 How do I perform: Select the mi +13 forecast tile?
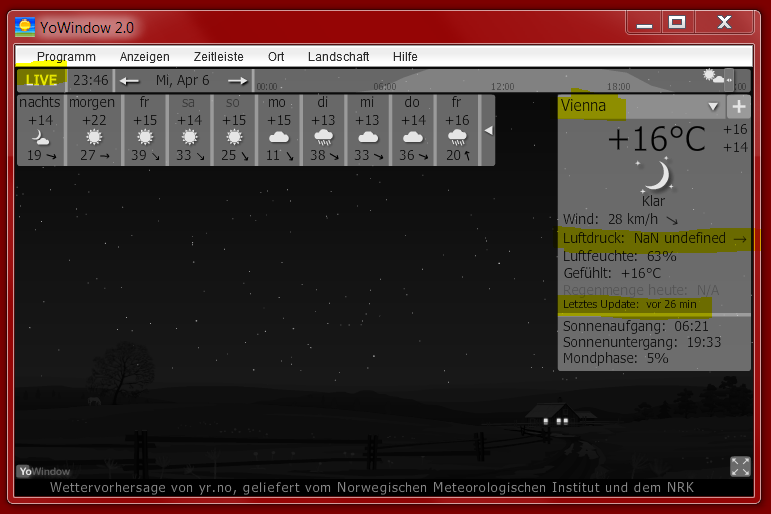point(368,130)
